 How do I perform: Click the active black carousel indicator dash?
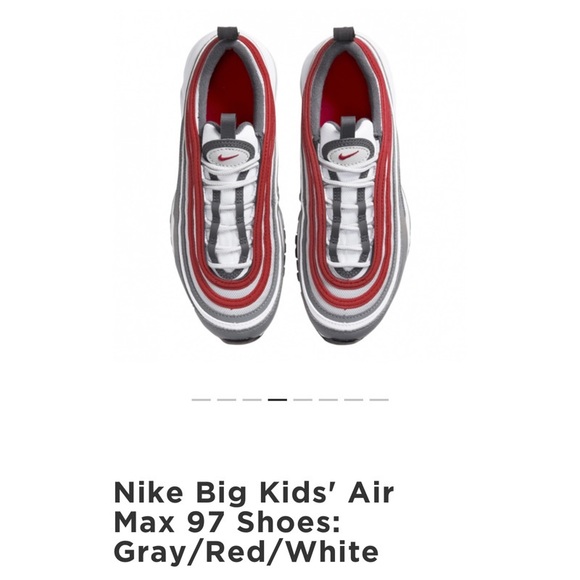tap(277, 400)
